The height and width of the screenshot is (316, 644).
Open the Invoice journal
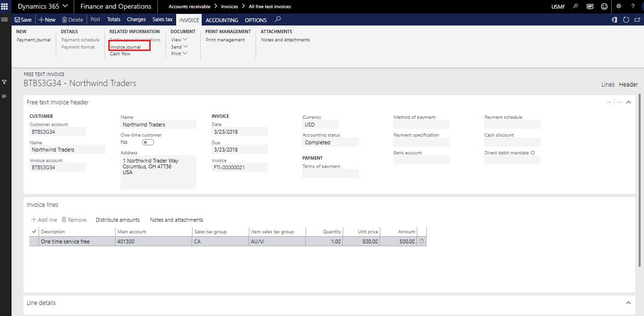[126, 47]
